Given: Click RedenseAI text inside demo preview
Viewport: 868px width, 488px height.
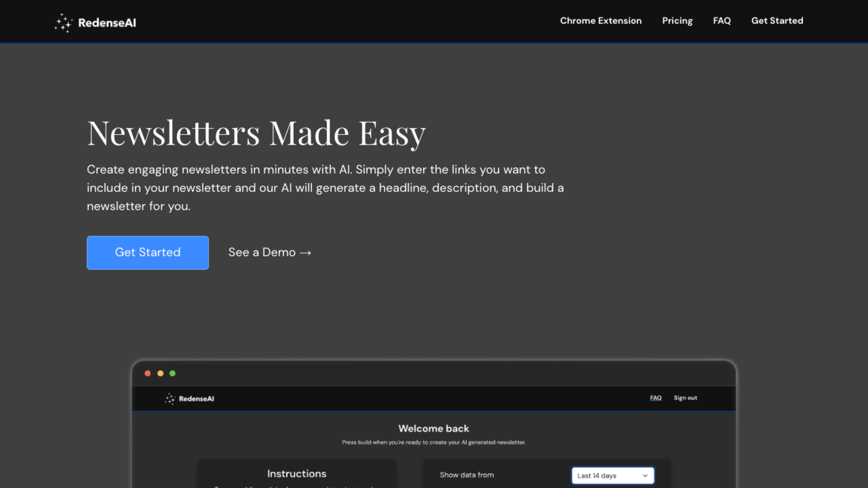Looking at the screenshot, I should click(196, 399).
